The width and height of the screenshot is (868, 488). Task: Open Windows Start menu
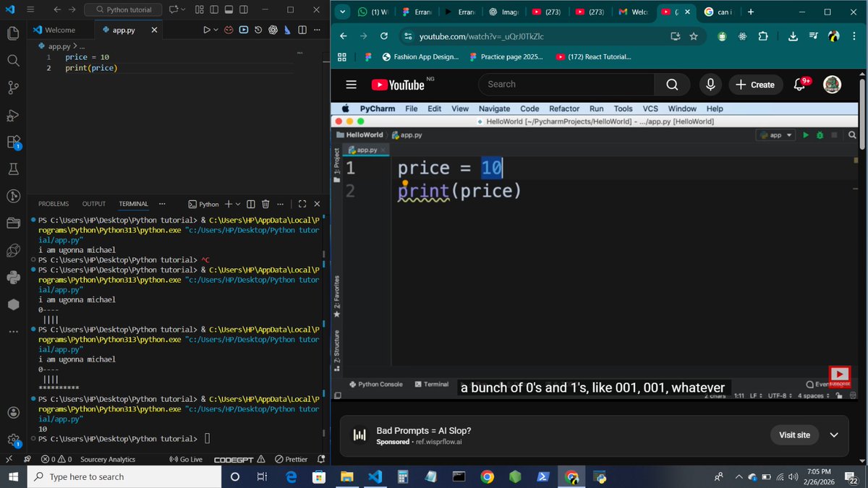click(x=13, y=476)
